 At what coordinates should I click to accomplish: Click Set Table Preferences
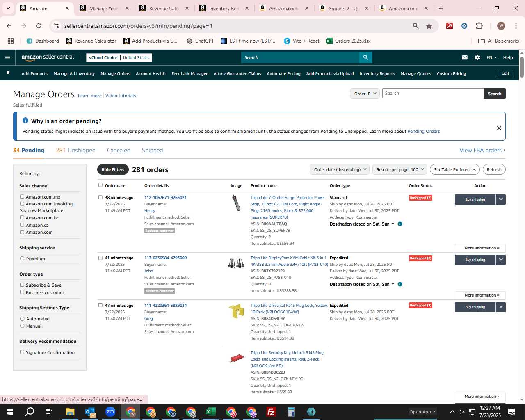[x=455, y=169]
